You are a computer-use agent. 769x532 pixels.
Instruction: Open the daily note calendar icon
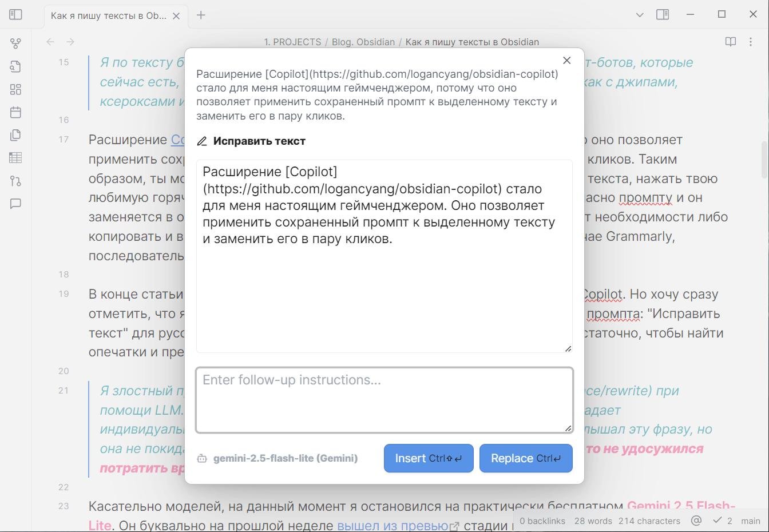point(15,112)
